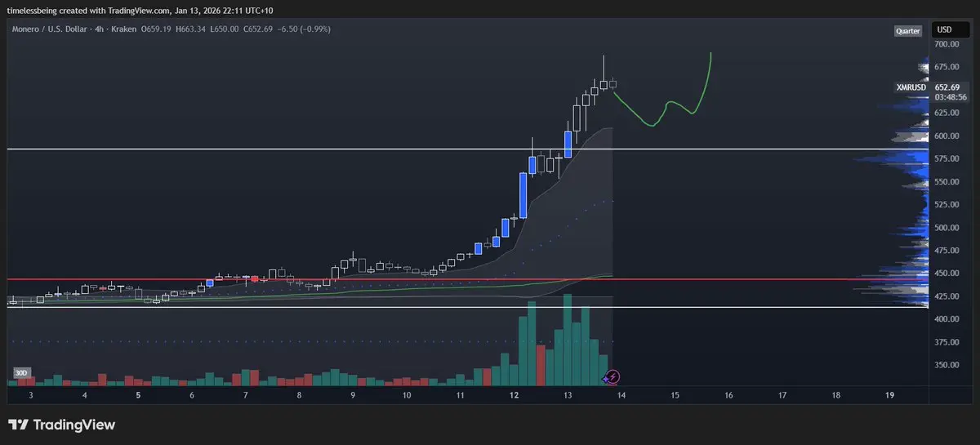The image size is (980, 445).
Task: Click the 350.00 price axis label
Action: [947, 365]
